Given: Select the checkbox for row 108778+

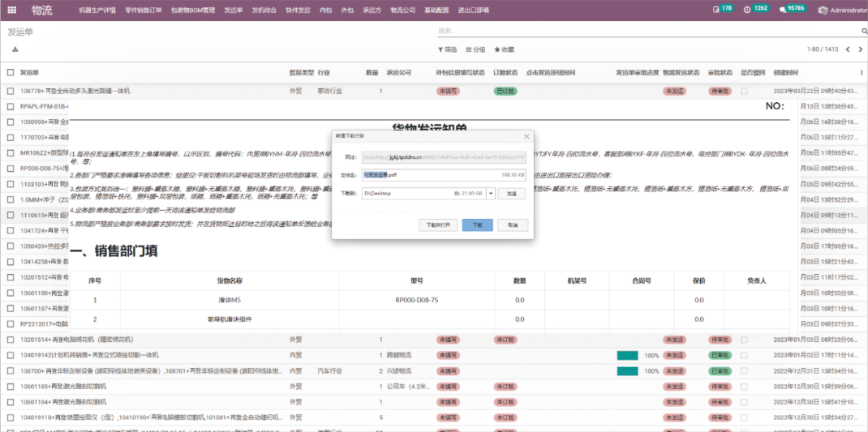Looking at the screenshot, I should click(x=11, y=91).
